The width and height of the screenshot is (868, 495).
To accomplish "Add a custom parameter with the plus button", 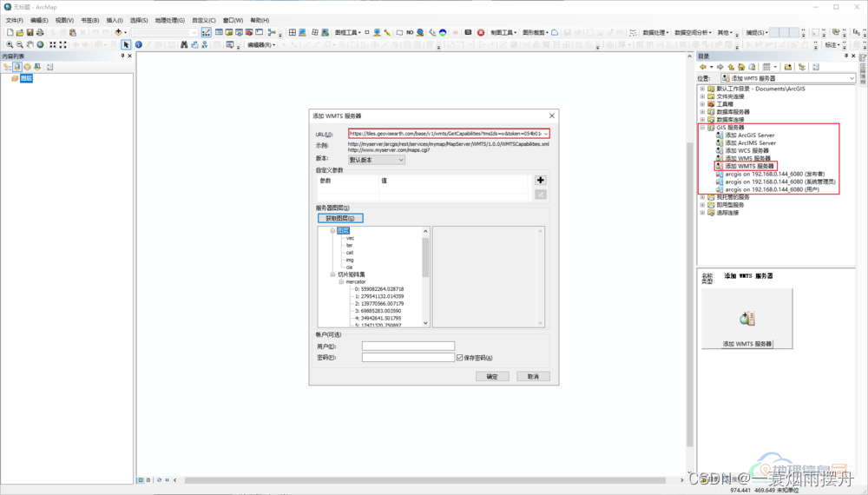I will 540,180.
